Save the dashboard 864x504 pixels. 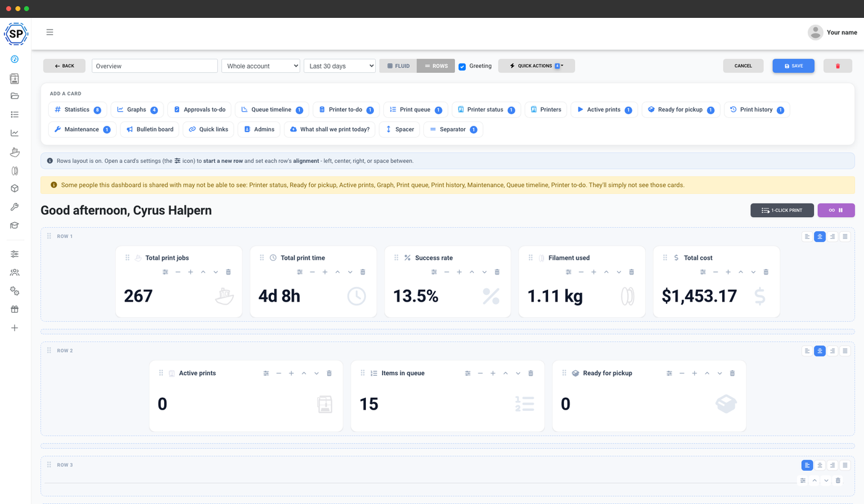(x=794, y=66)
